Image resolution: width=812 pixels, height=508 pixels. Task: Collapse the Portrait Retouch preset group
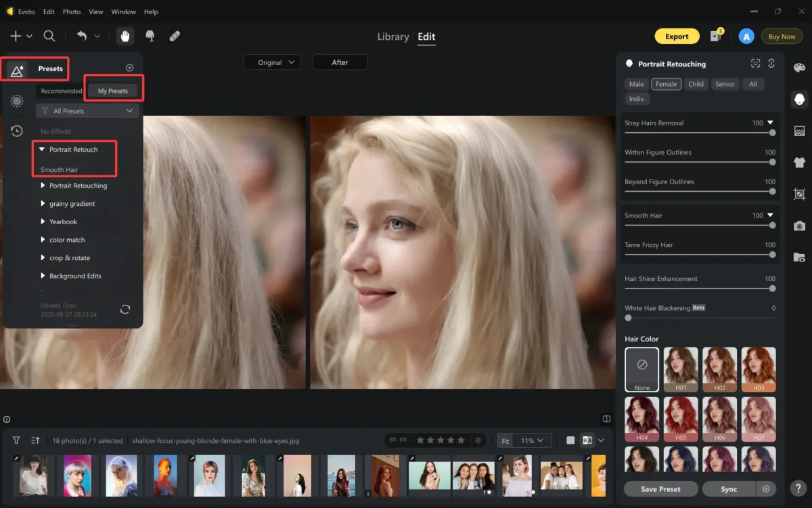click(x=42, y=149)
